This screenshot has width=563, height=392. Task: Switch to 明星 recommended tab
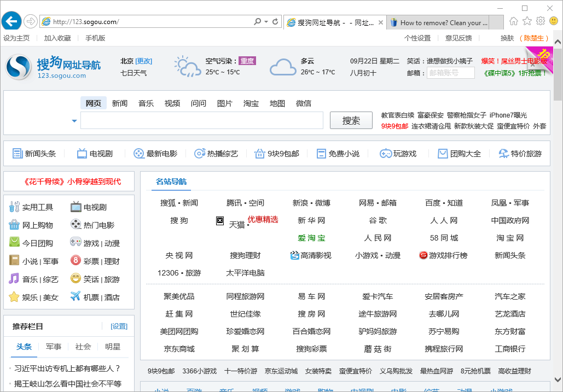click(x=112, y=347)
